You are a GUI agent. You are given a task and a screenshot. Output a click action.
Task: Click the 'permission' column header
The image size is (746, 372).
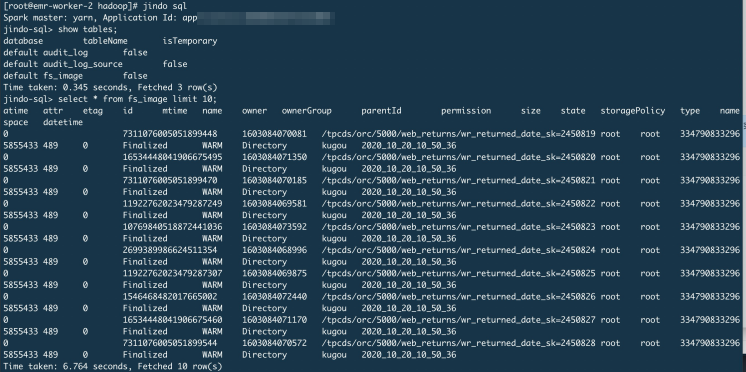pos(466,111)
